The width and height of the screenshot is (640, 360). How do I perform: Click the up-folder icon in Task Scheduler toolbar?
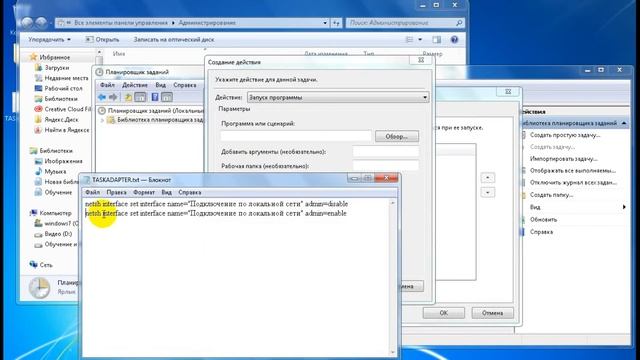click(x=128, y=97)
